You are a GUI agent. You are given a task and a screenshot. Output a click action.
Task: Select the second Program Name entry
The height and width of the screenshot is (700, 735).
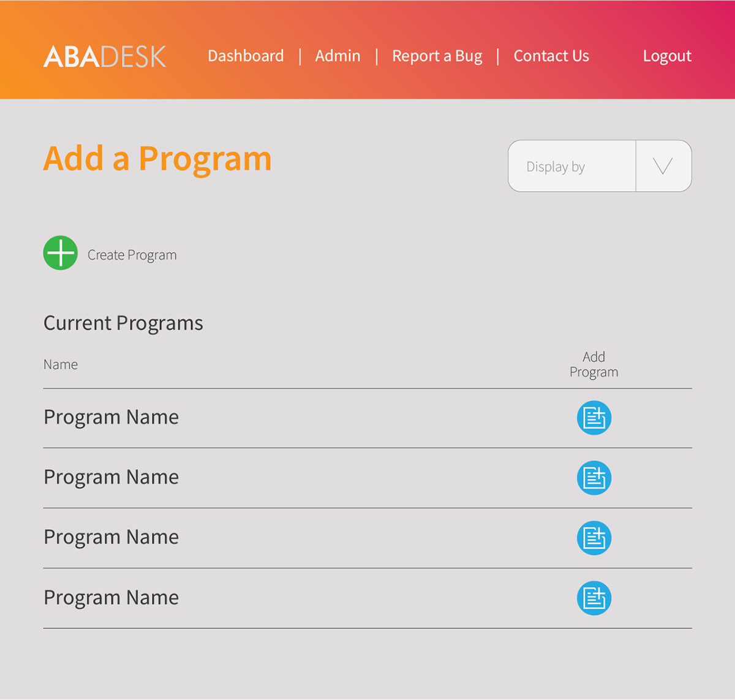tap(111, 477)
